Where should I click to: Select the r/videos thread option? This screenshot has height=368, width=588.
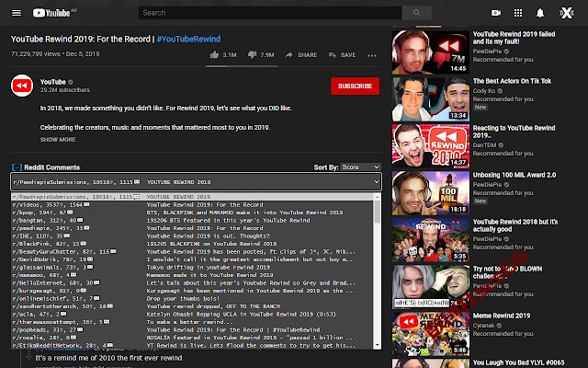coord(192,204)
